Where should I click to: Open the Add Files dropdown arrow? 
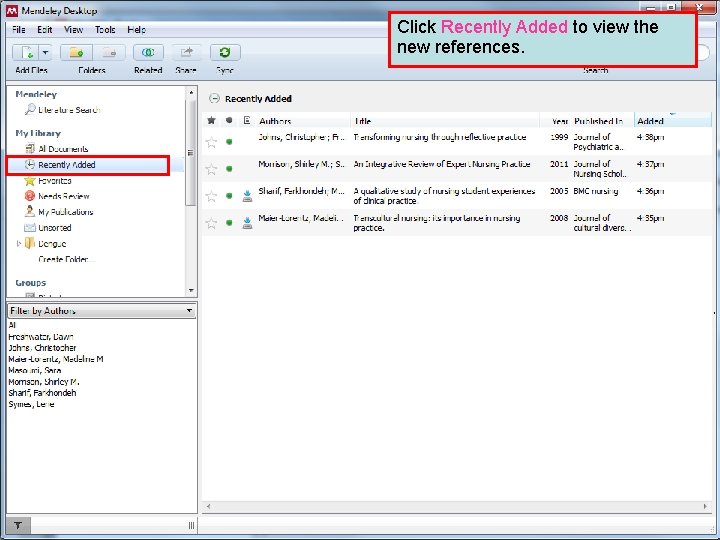tap(45, 53)
